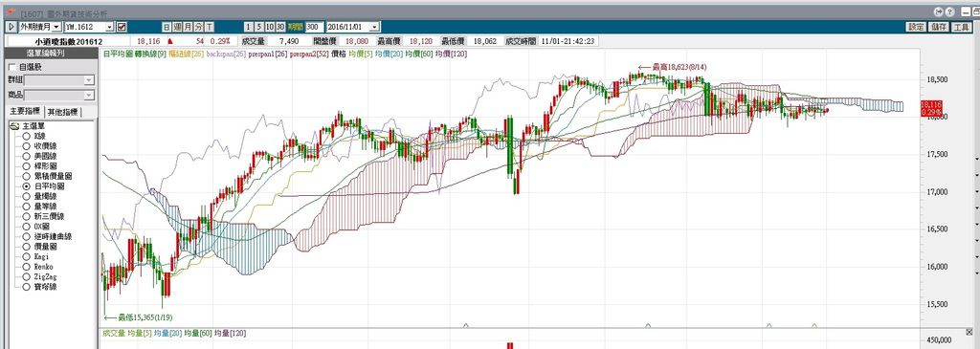
Task: Click the backspan[26] legend label
Action: coord(225,55)
